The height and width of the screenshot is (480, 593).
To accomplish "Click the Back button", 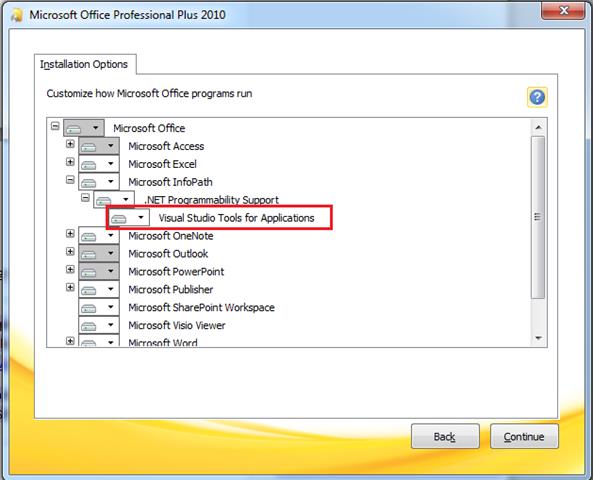I will point(445,437).
